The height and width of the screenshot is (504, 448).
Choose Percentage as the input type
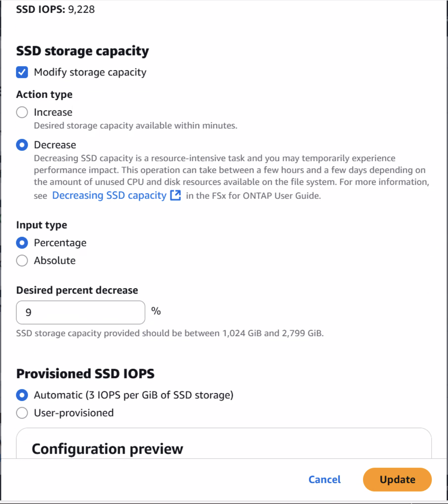22,243
